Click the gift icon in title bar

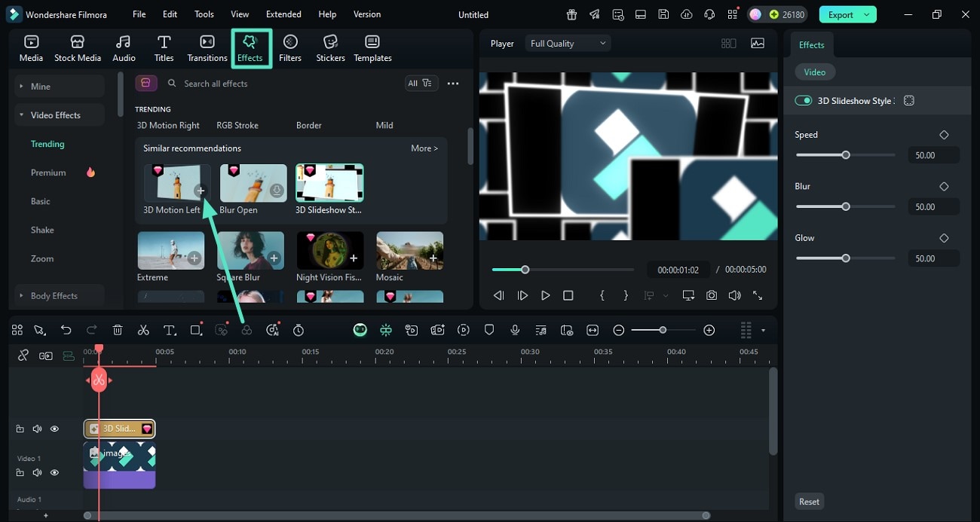pyautogui.click(x=572, y=14)
